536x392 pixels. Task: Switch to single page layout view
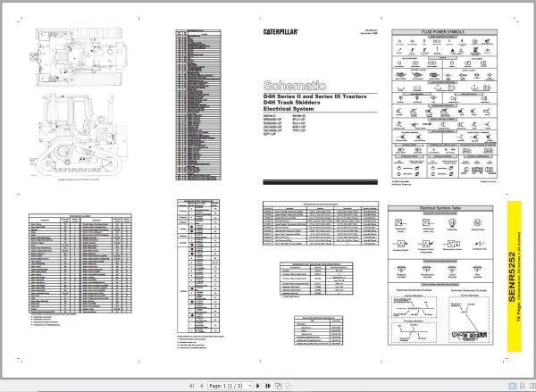pos(512,386)
